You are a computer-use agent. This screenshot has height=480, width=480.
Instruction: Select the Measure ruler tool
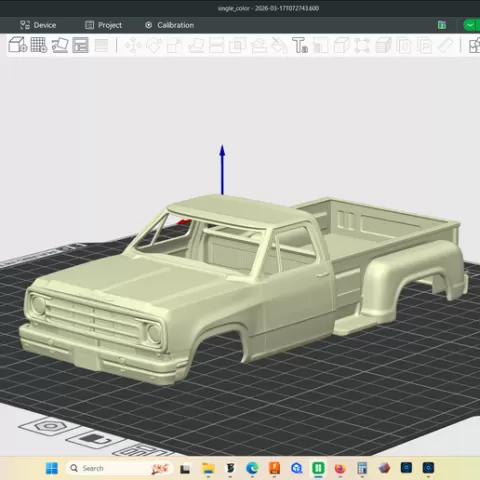click(x=445, y=46)
